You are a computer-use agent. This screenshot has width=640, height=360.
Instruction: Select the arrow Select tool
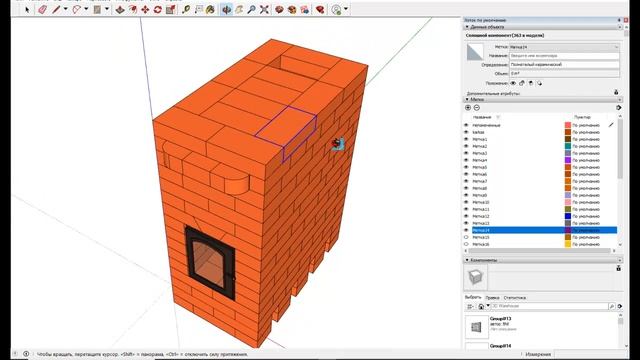tap(27, 9)
